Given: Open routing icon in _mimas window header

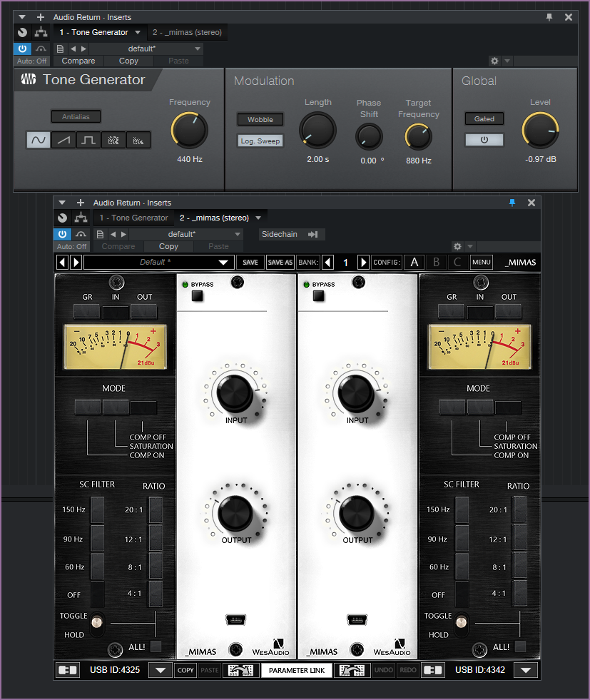Looking at the screenshot, I should point(81,218).
